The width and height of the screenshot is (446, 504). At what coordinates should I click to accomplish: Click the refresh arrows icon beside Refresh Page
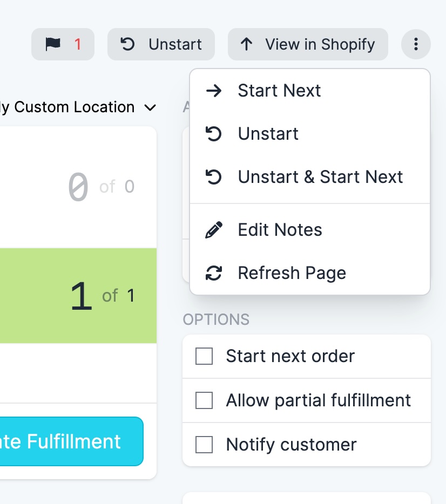click(x=214, y=273)
